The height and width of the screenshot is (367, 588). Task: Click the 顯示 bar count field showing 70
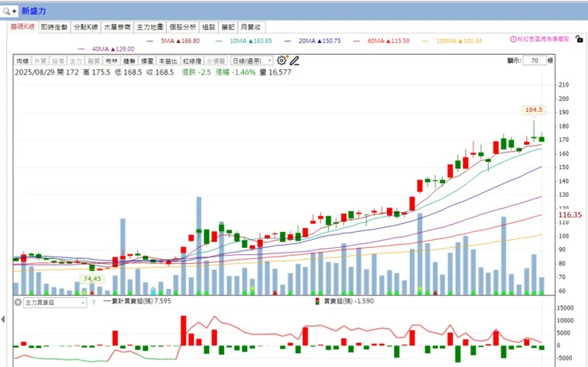pos(535,60)
